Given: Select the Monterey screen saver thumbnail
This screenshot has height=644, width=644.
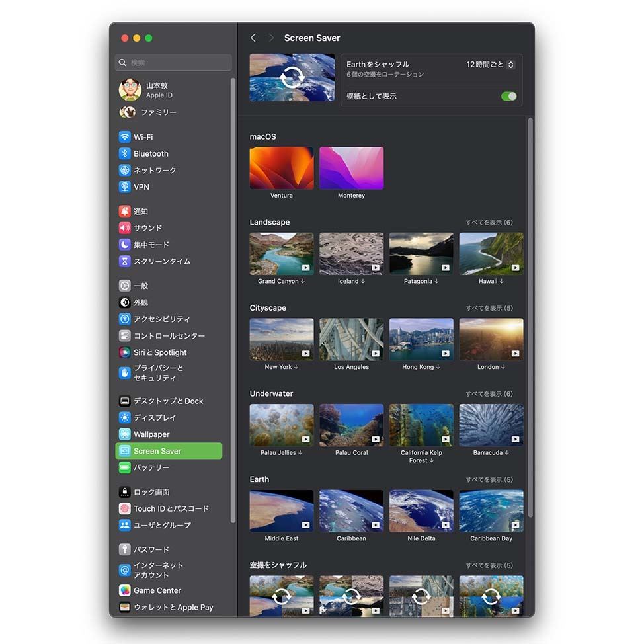Looking at the screenshot, I should (x=352, y=168).
